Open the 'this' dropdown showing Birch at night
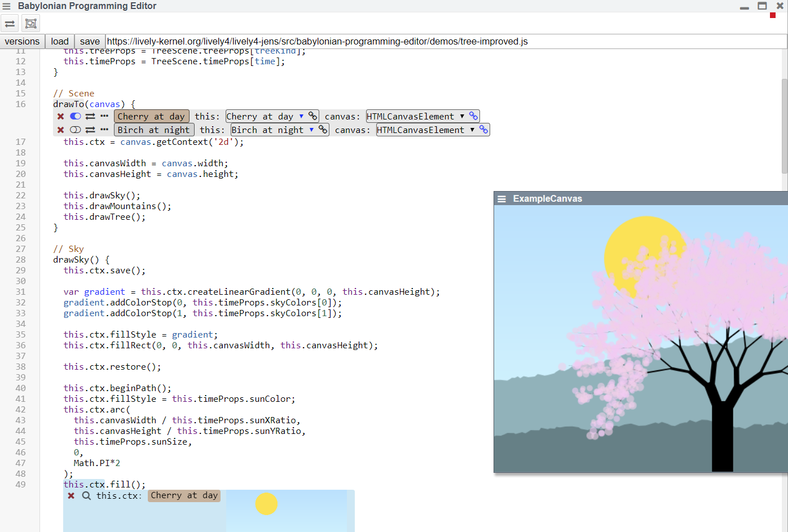Screen dimensions: 788x532 point(272,130)
